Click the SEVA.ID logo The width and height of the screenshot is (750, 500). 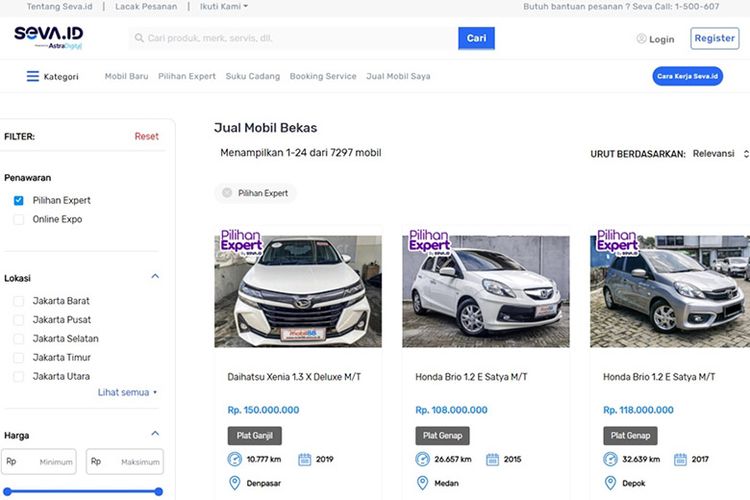point(48,37)
